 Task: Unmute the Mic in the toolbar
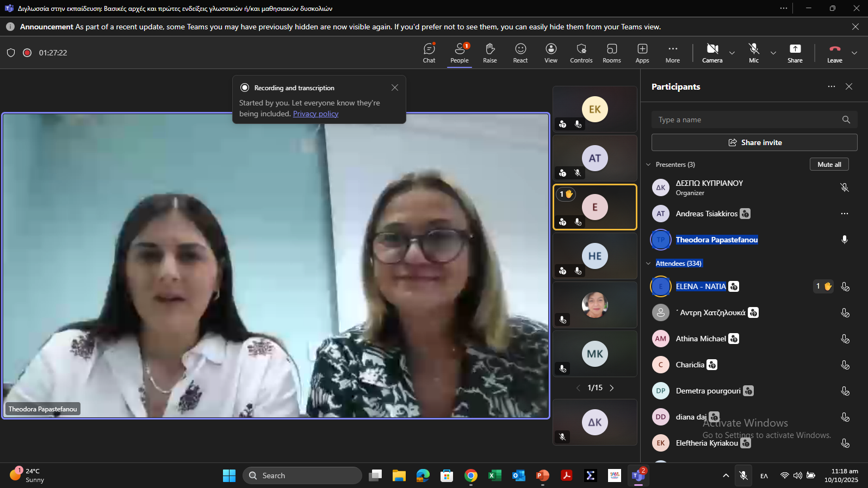[753, 53]
